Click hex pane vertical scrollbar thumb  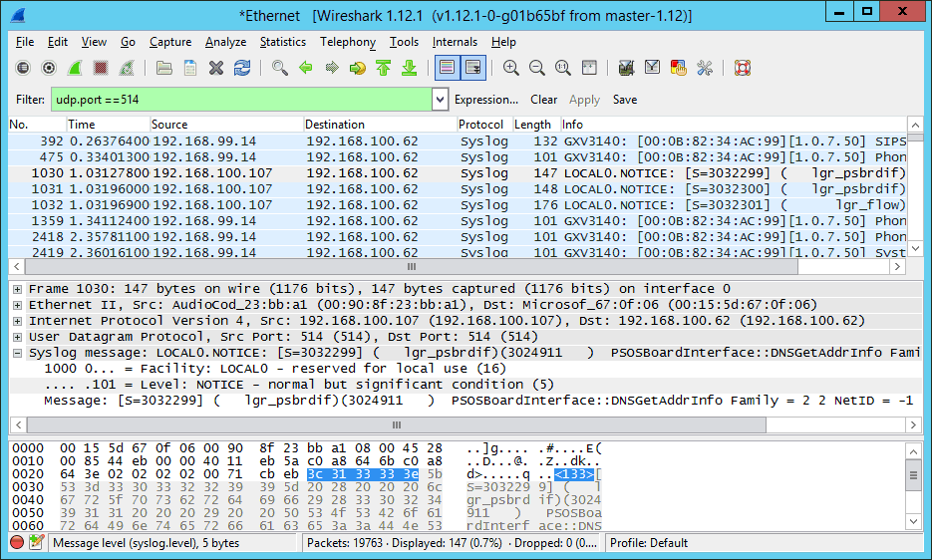914,476
